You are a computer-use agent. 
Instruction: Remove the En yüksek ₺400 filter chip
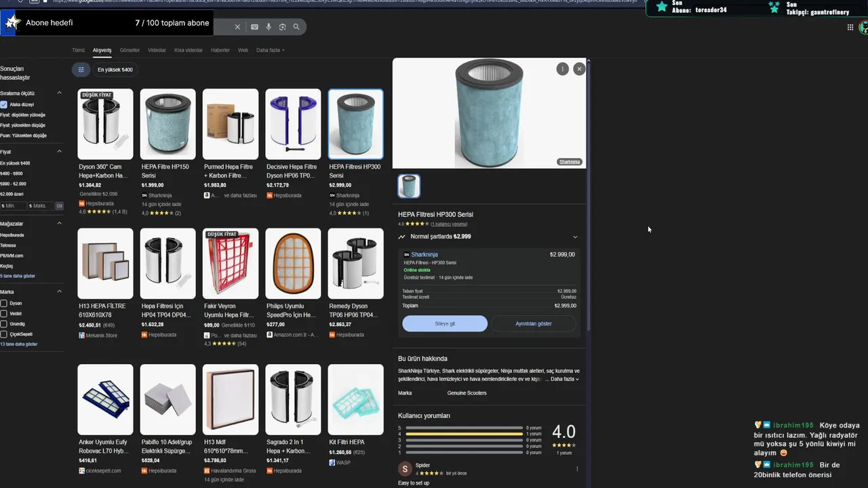coord(115,69)
